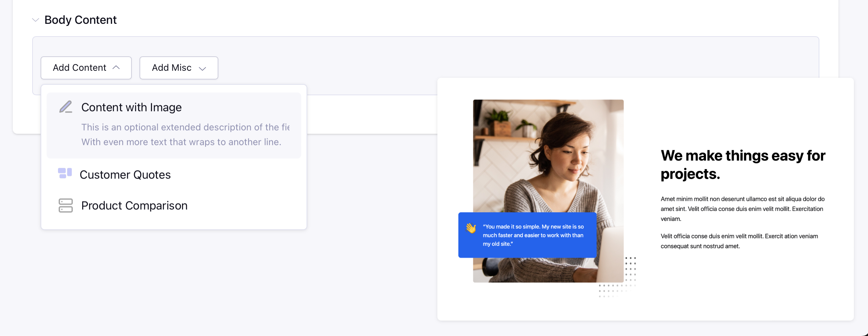Click the pencil icon for Content with Image

66,107
